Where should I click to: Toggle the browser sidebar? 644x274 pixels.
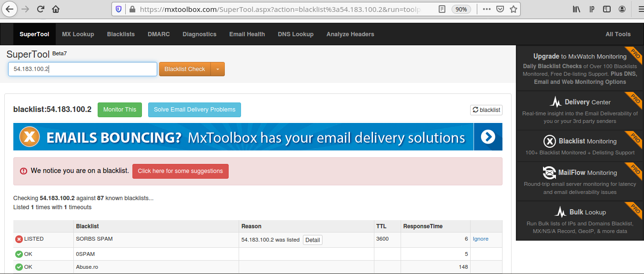pos(607,9)
